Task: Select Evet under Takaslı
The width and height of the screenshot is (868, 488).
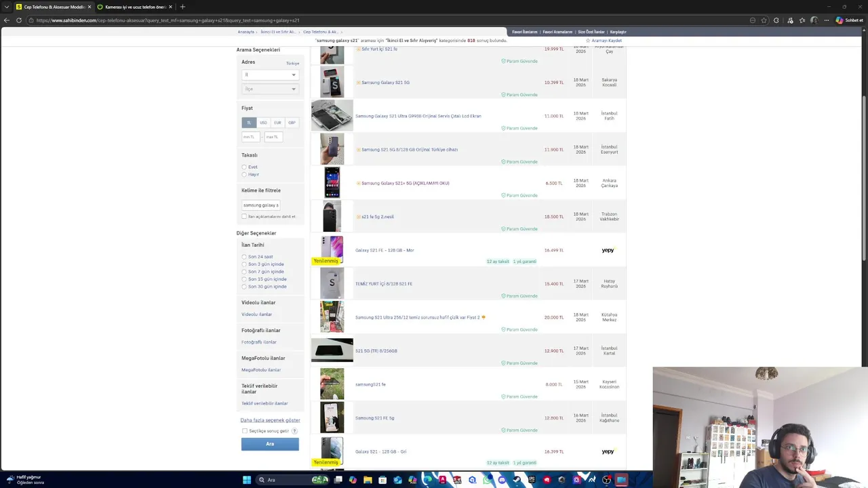Action: pos(244,167)
